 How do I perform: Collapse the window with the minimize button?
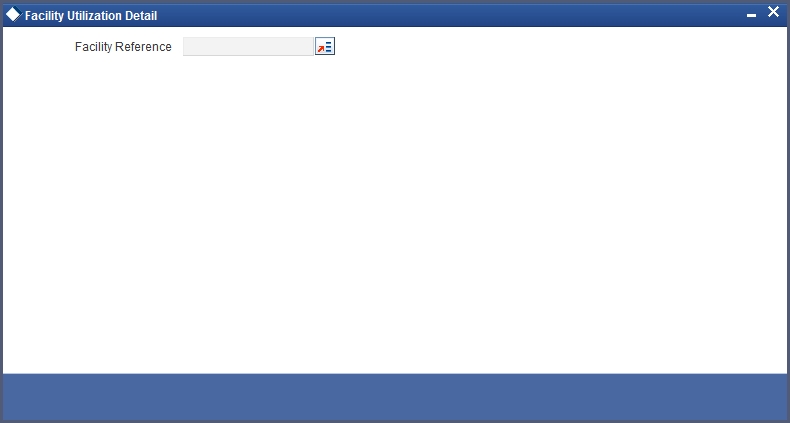[751, 16]
